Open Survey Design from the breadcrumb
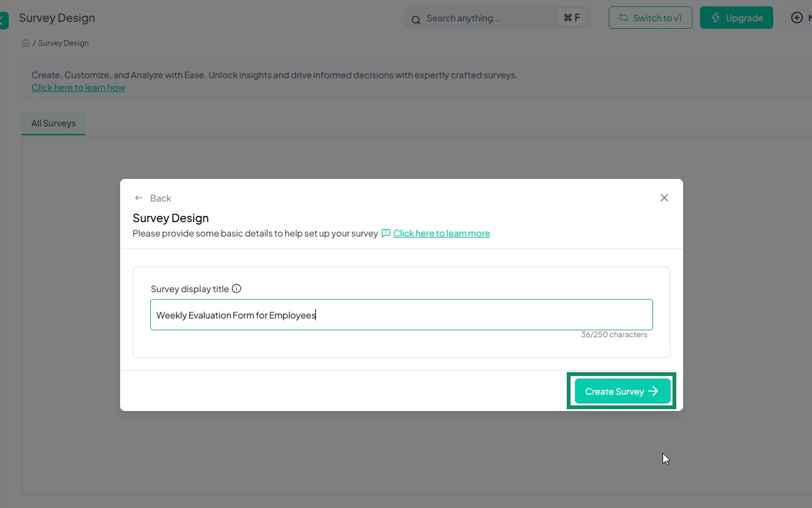 coord(63,43)
